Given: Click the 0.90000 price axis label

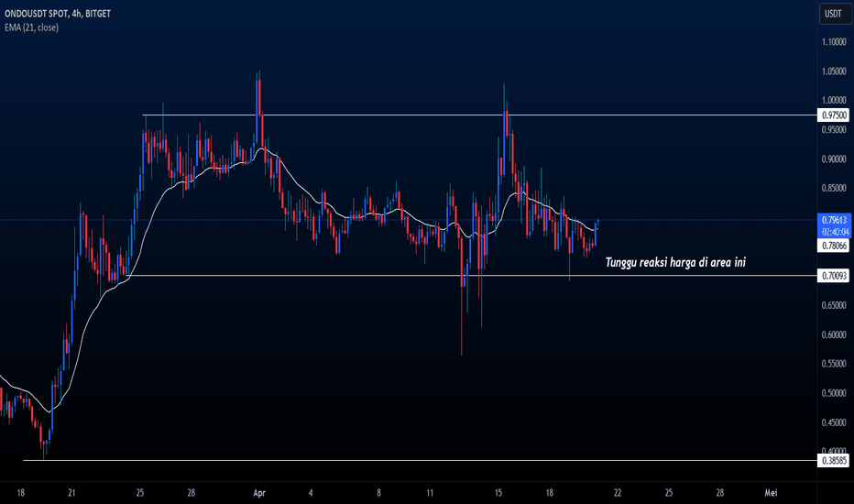Looking at the screenshot, I should [x=834, y=159].
